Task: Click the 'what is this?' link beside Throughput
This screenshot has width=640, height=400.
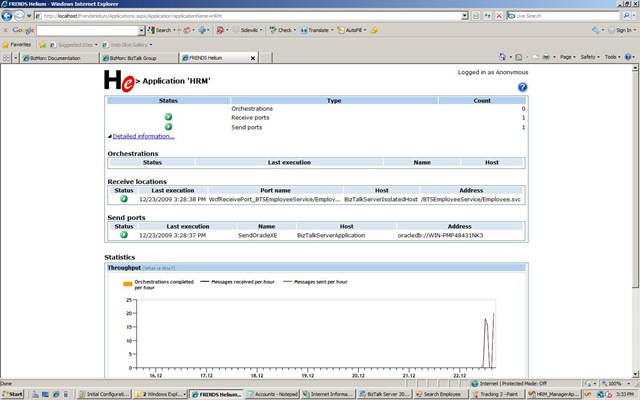Action: coord(158,268)
